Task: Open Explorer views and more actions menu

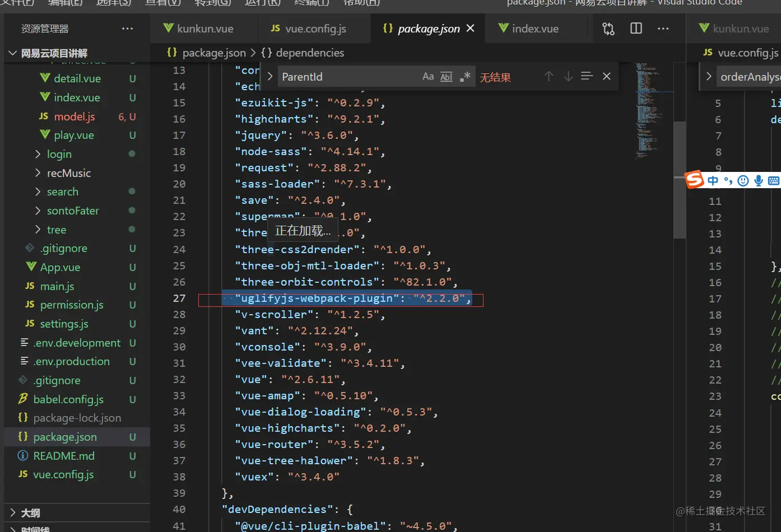Action: tap(128, 29)
